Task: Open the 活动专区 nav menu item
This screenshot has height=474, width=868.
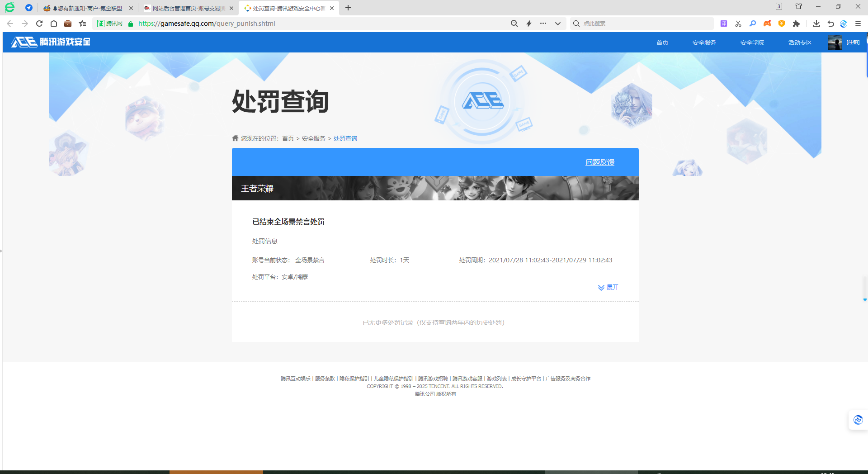Action: coord(800,43)
